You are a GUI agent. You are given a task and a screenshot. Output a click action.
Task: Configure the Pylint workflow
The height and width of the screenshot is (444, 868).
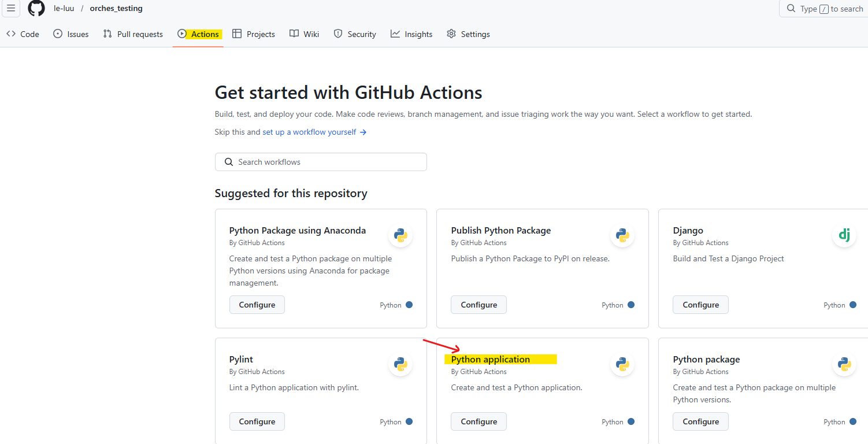(257, 421)
